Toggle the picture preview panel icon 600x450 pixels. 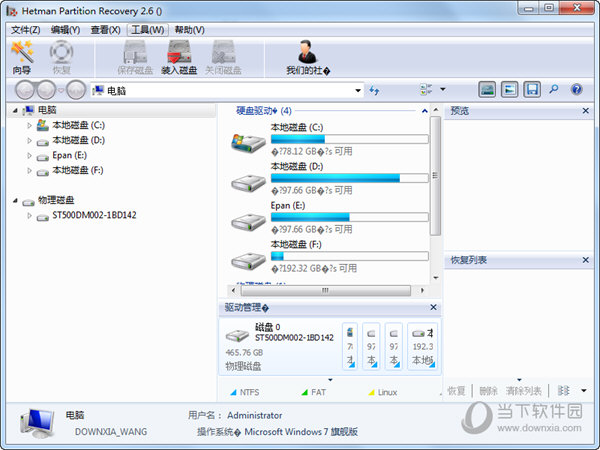(487, 90)
